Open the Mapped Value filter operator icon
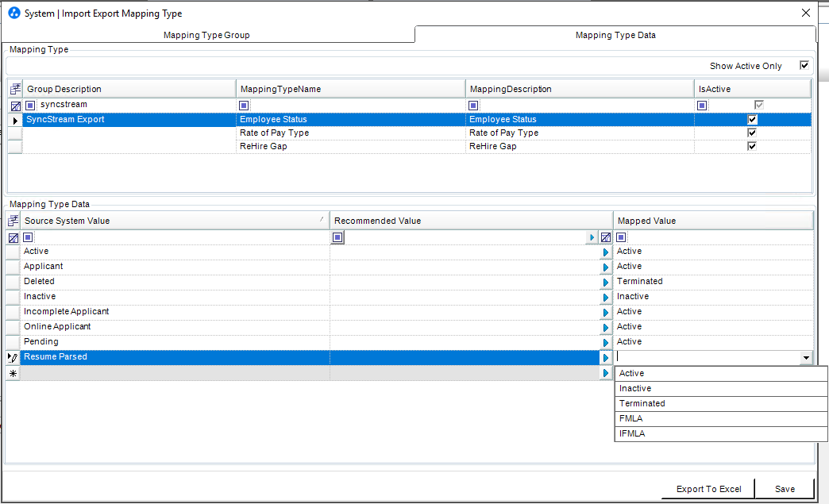This screenshot has width=829, height=504. click(x=621, y=237)
